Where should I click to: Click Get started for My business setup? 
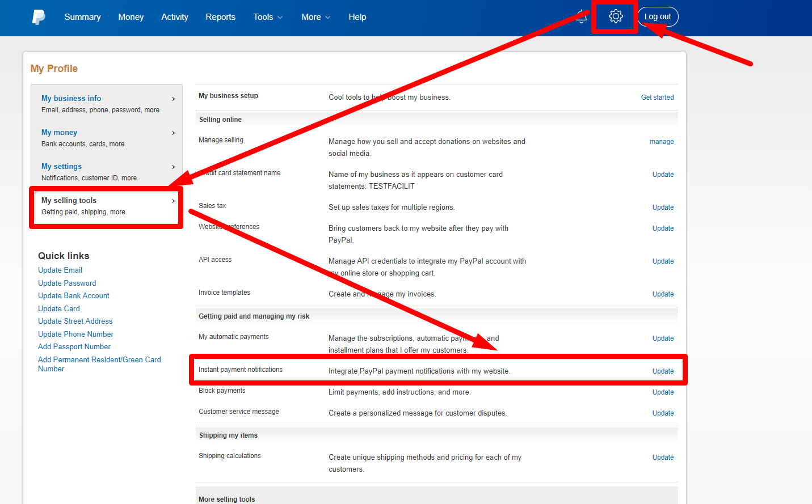658,98
